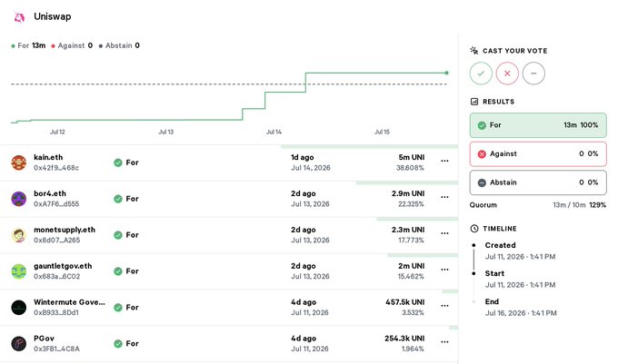Screen dimensions: 618x364
Task: Click the green endpoint dot on chart
Action: click(446, 73)
